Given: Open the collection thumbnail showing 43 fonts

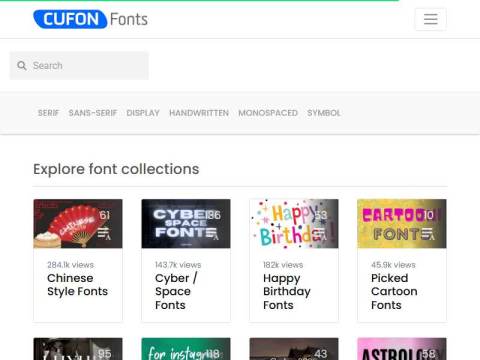Looking at the screenshot, I should [294, 349].
